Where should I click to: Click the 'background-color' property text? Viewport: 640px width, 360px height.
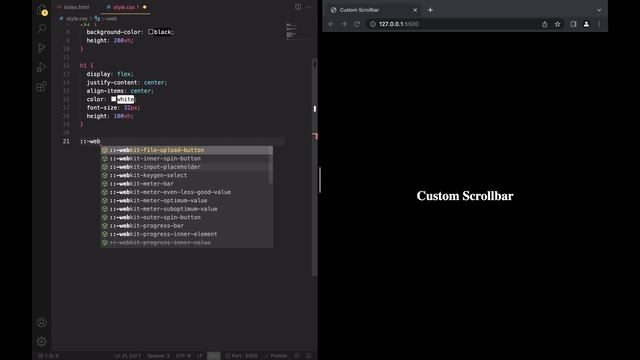[x=115, y=32]
